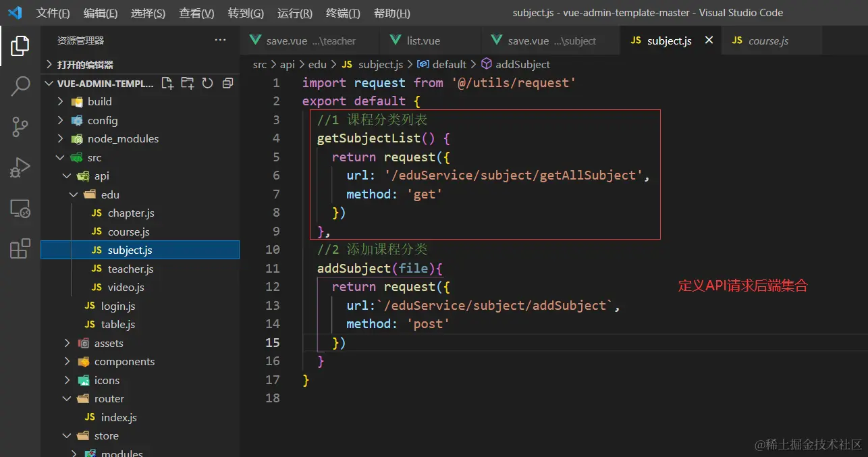Switch to the list.vue tab
The width and height of the screenshot is (868, 457).
click(431, 41)
